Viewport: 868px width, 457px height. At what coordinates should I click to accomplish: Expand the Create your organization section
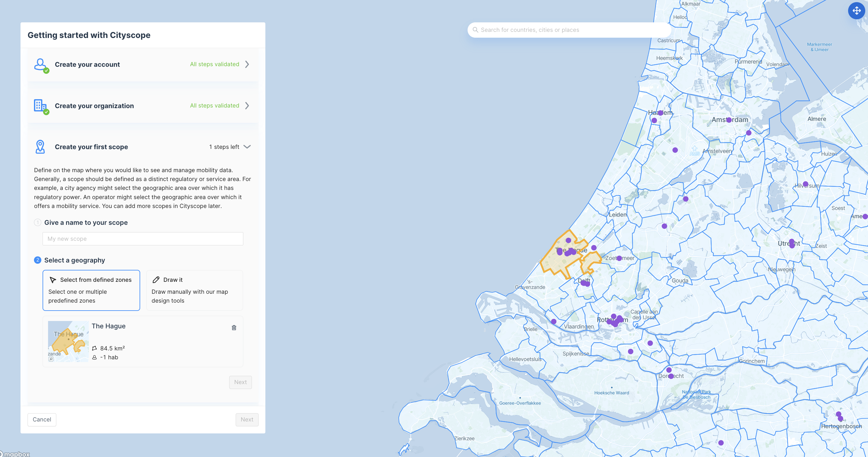[x=247, y=106]
